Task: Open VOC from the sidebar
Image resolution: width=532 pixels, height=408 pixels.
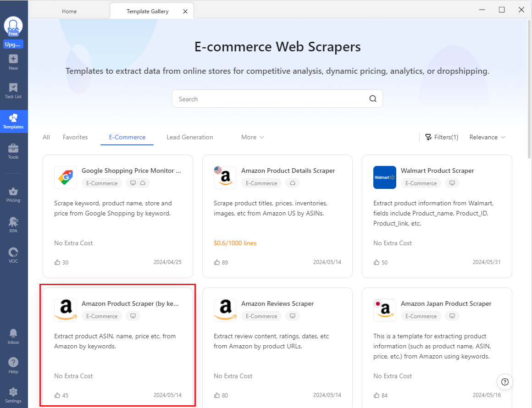Action: (x=13, y=255)
